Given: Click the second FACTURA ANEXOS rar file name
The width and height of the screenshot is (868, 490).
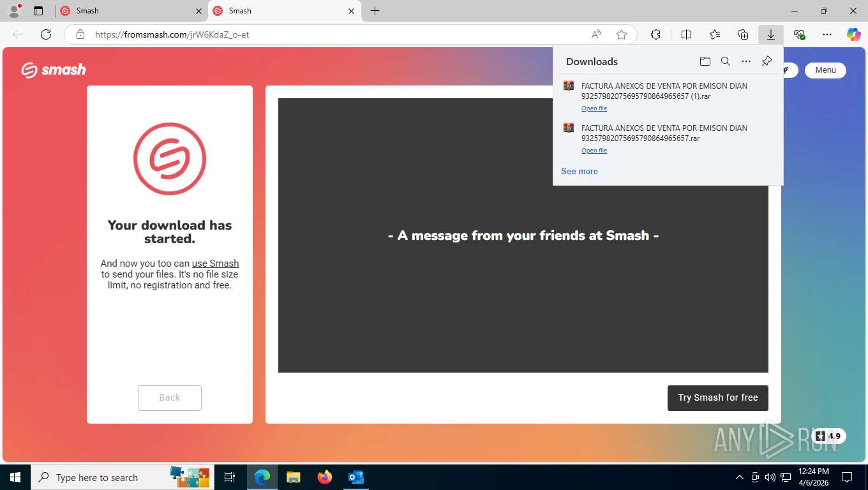Looking at the screenshot, I should 664,133.
